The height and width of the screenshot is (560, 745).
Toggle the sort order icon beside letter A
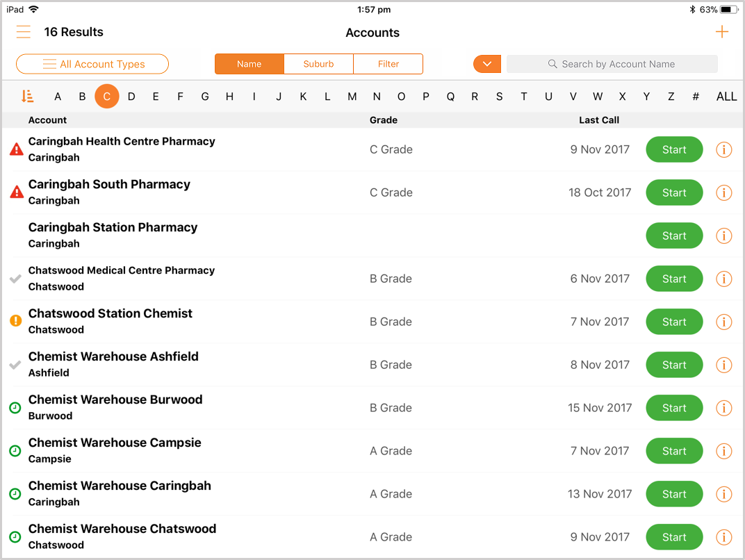[28, 96]
